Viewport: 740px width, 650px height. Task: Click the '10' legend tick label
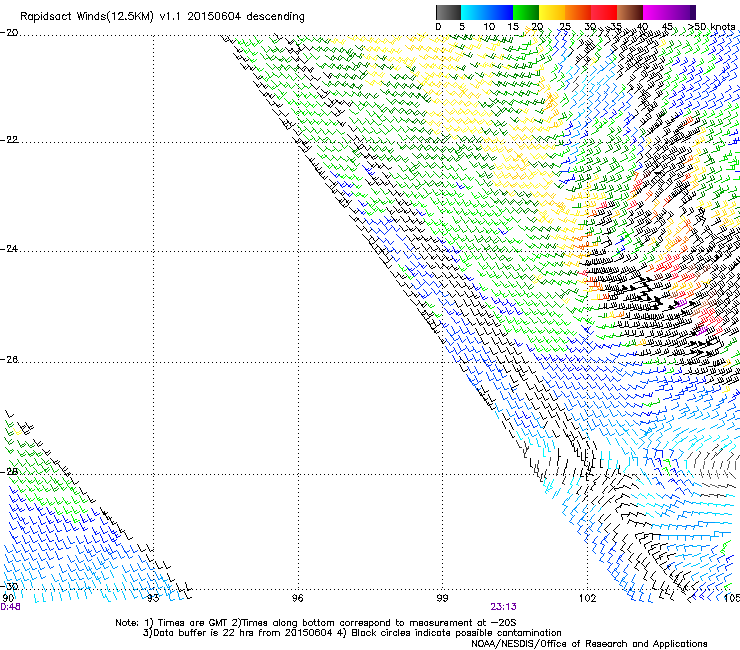click(489, 26)
